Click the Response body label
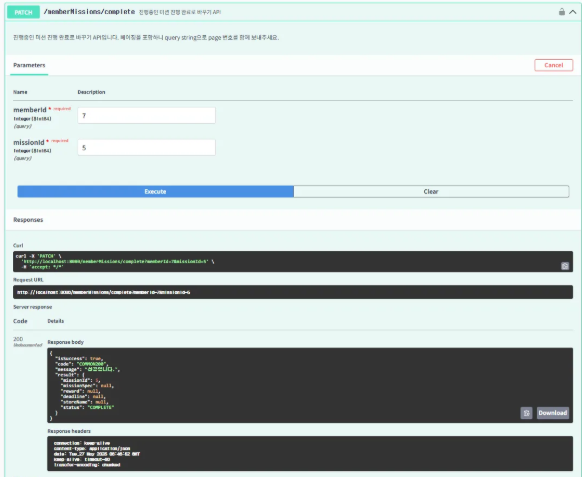The height and width of the screenshot is (477, 582). pyautogui.click(x=66, y=342)
